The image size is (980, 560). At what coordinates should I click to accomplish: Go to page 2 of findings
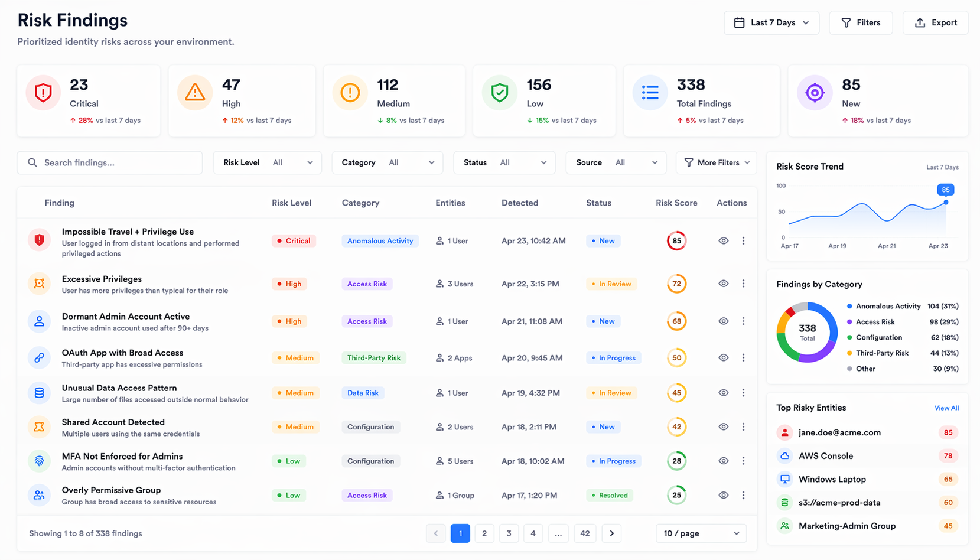tap(484, 533)
